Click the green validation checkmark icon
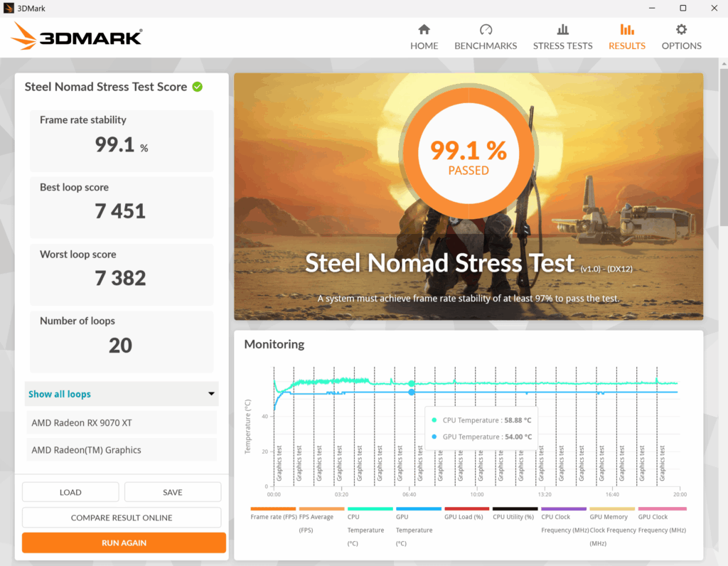This screenshot has height=566, width=728. click(x=198, y=87)
